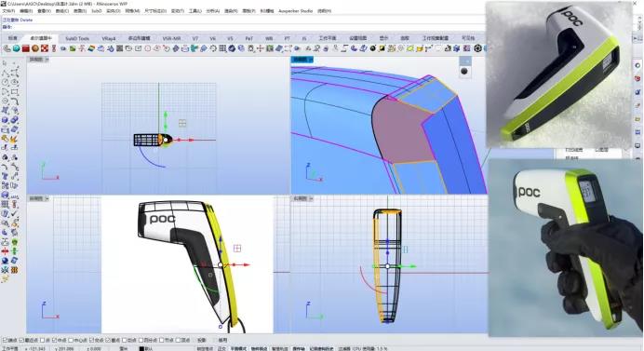644x351 pixels.
Task: Toggle the 中点 (Mid) osnap checkbox
Action: 55,341
